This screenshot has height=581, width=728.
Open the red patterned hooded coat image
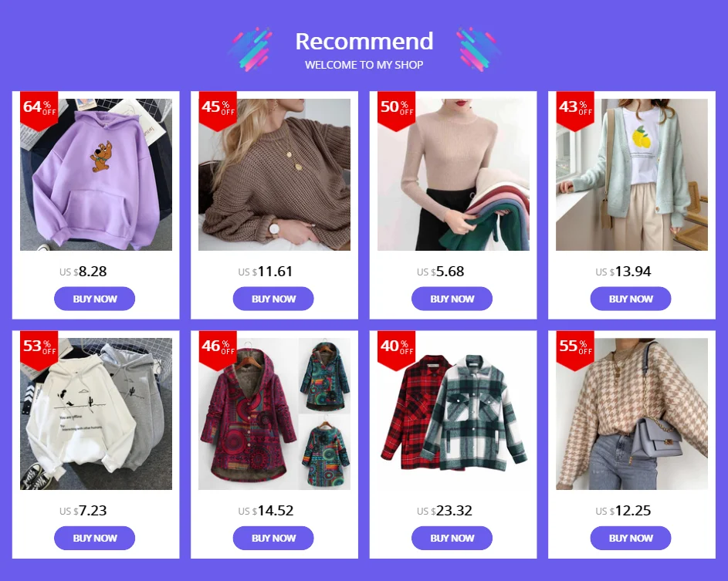click(274, 414)
